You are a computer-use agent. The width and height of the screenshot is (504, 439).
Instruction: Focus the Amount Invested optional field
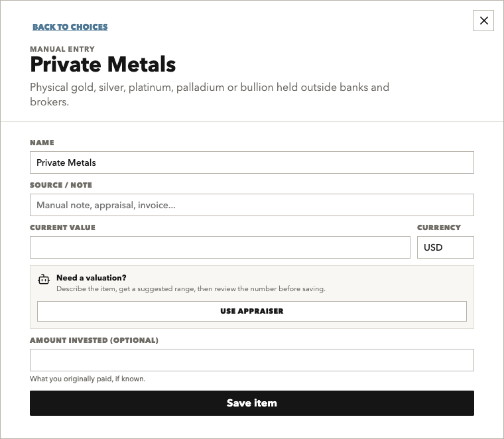[252, 360]
